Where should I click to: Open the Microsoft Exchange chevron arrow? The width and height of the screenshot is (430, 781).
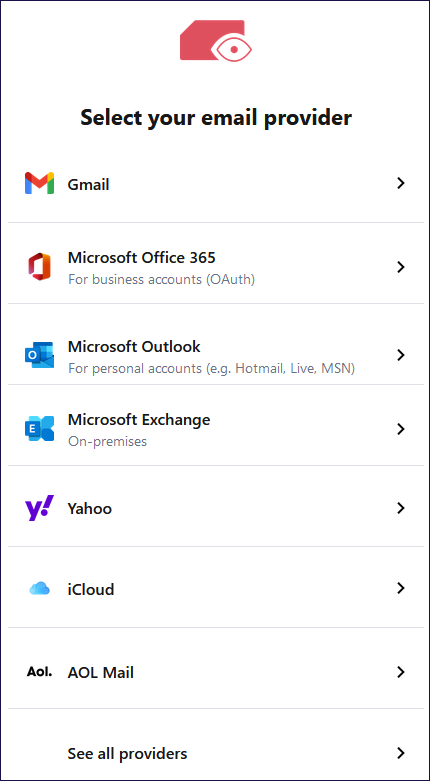400,429
